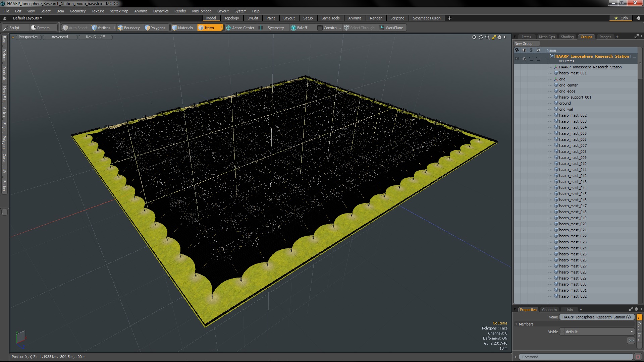The image size is (644, 362).
Task: Click the New Group button
Action: coord(524,44)
